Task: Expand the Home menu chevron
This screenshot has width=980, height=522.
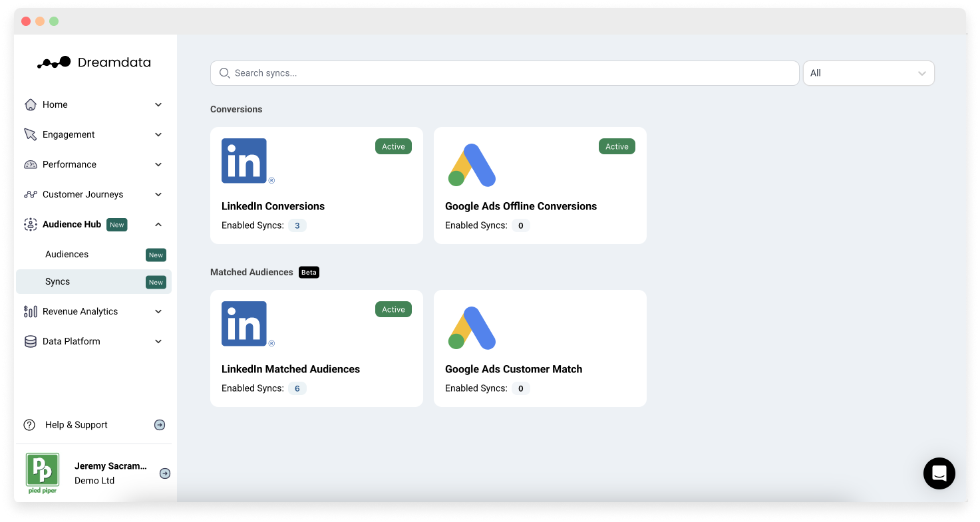Action: click(x=158, y=104)
